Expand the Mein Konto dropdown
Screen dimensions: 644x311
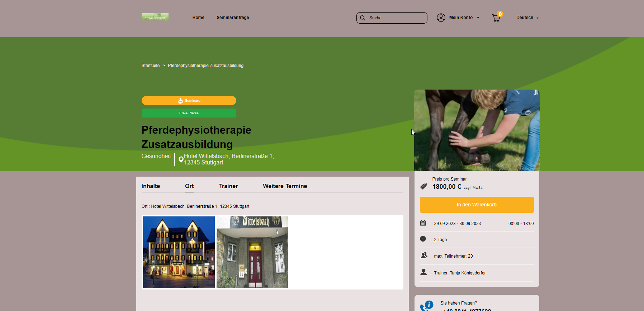464,18
